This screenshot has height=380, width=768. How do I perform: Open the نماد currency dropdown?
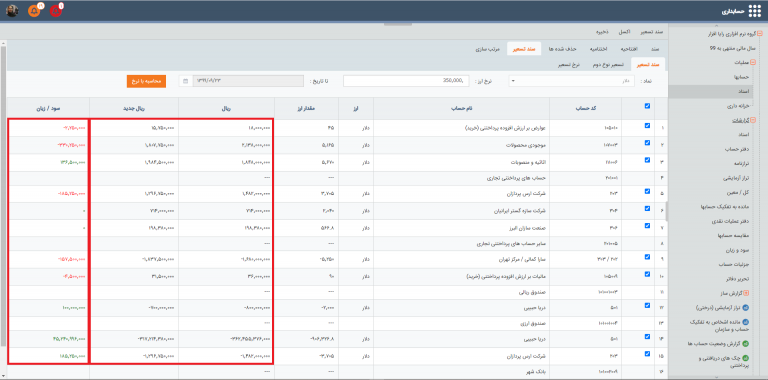click(x=572, y=81)
